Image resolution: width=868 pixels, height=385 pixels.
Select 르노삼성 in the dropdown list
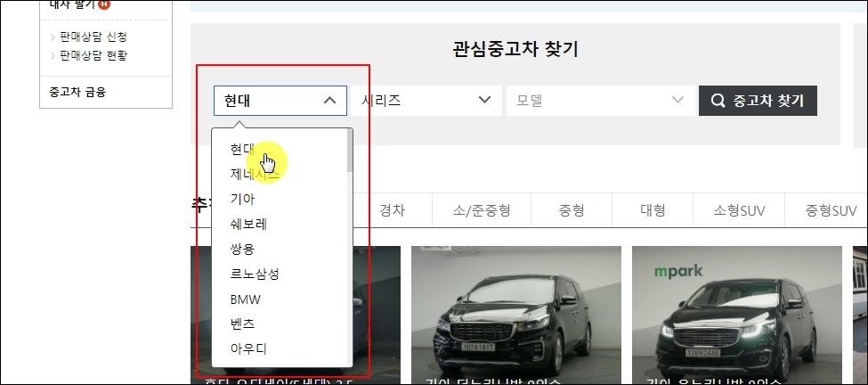255,274
